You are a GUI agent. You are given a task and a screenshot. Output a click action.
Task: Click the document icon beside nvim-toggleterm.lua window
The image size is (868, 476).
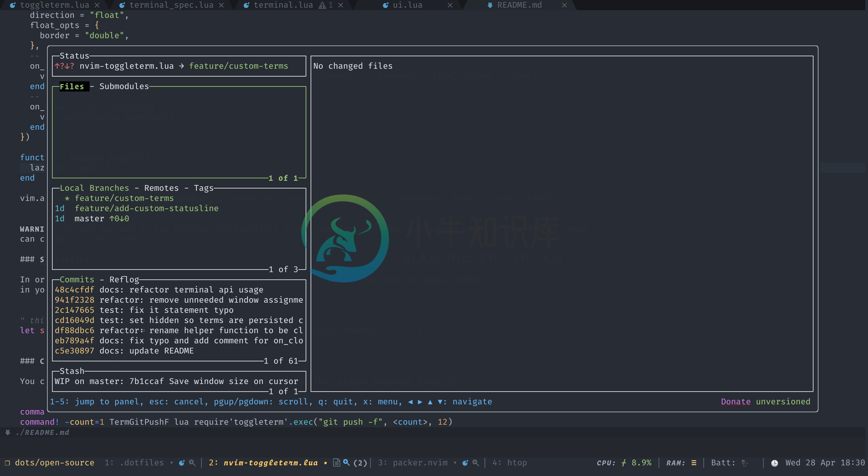point(336,462)
